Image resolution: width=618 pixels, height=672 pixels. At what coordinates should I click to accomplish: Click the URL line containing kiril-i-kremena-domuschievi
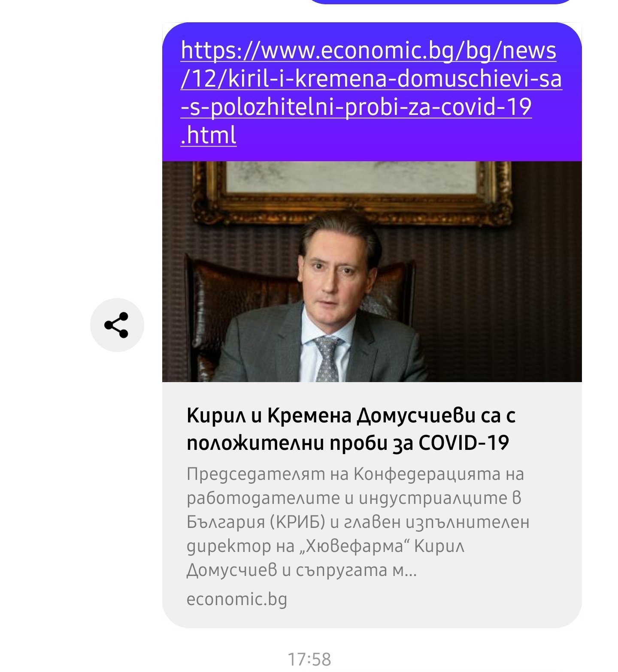[x=371, y=79]
